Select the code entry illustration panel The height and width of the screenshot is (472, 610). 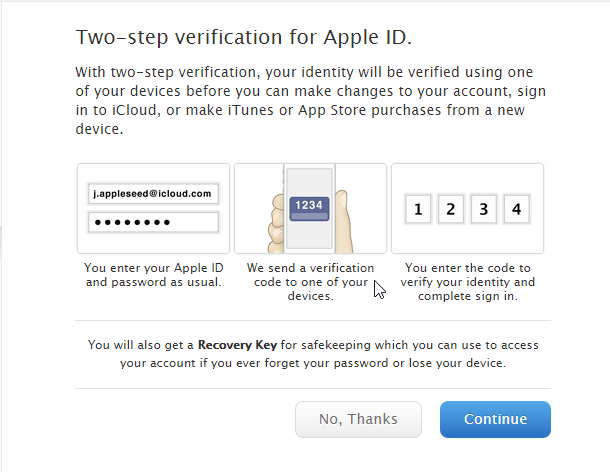pyautogui.click(x=467, y=208)
